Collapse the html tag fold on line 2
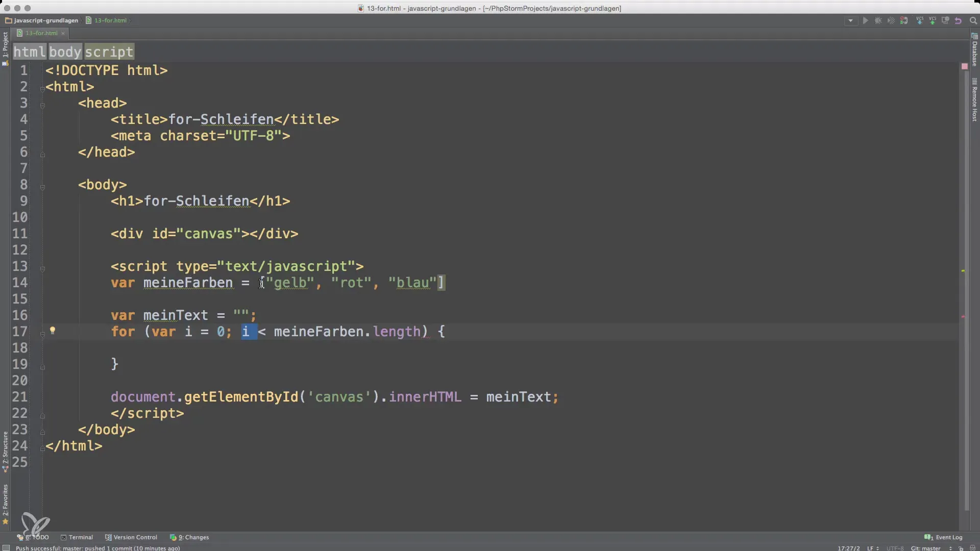980x551 pixels. pos(42,89)
